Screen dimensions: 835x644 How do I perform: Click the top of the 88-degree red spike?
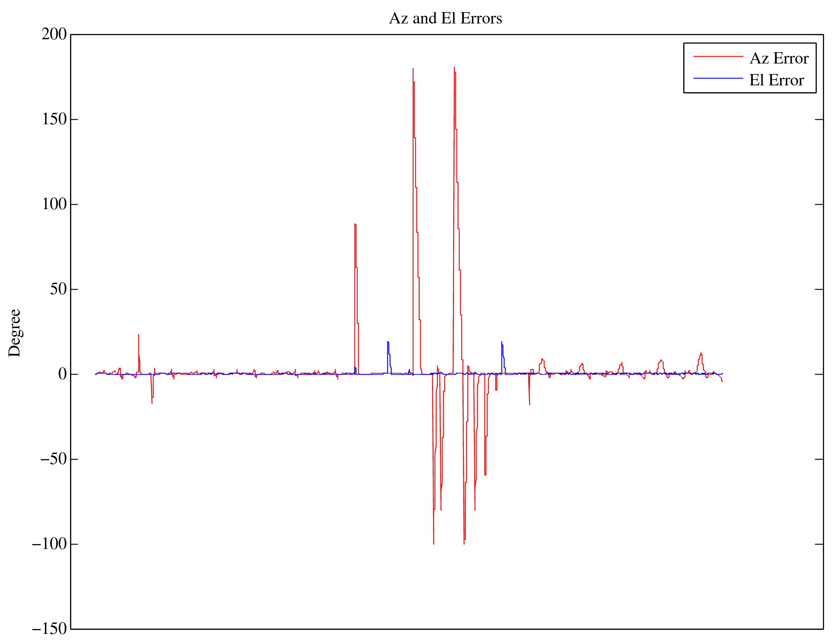[355, 225]
